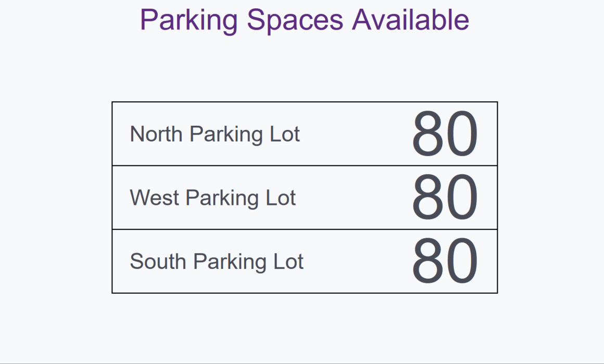Click the word South in third row
604x364 pixels.
pyautogui.click(x=158, y=262)
